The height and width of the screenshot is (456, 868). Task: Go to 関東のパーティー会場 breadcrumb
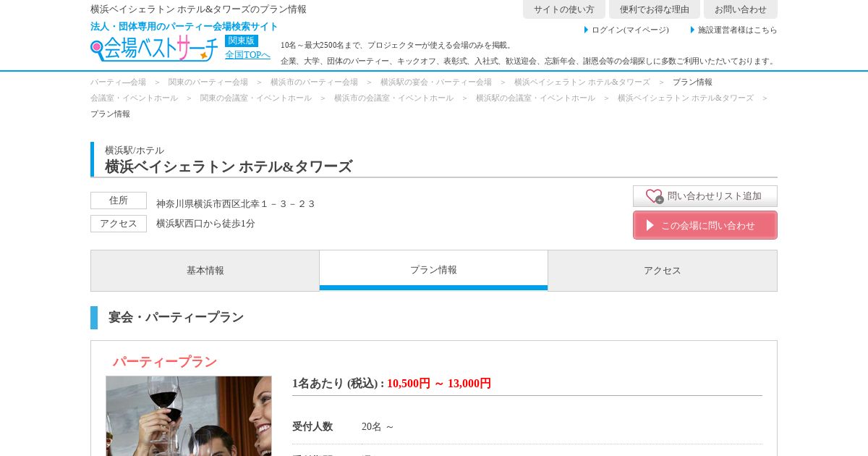pyautogui.click(x=208, y=82)
